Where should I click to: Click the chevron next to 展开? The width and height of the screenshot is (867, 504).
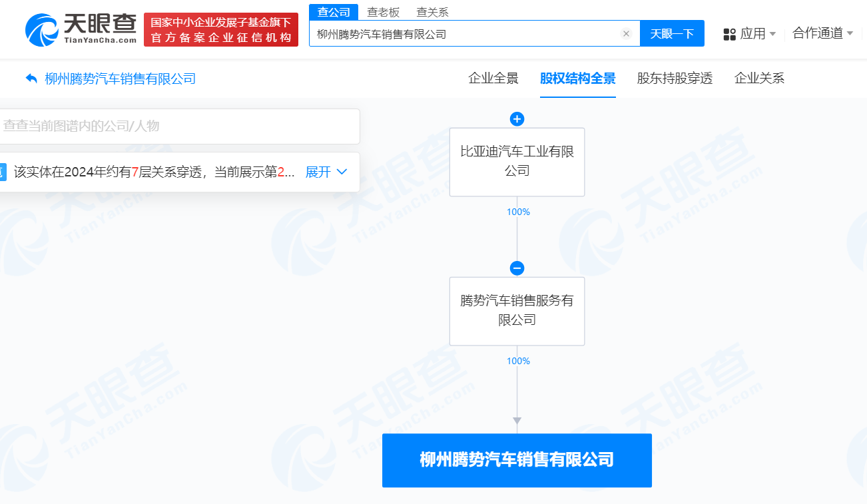click(x=341, y=172)
